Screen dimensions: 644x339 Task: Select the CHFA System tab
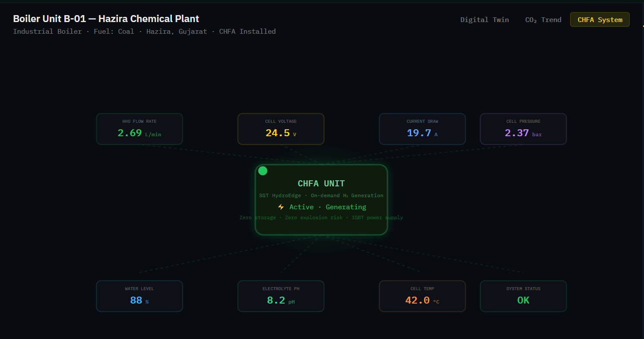(x=600, y=20)
